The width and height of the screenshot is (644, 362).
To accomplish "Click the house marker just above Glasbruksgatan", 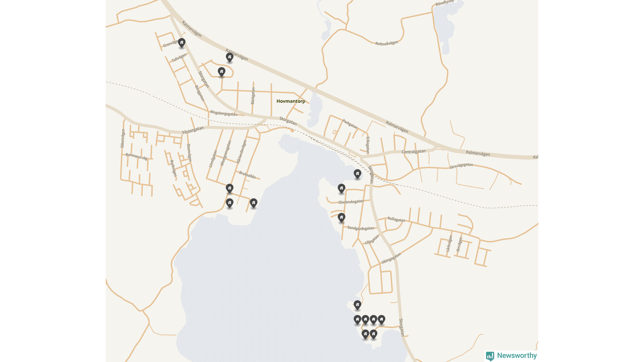I will 341,189.
